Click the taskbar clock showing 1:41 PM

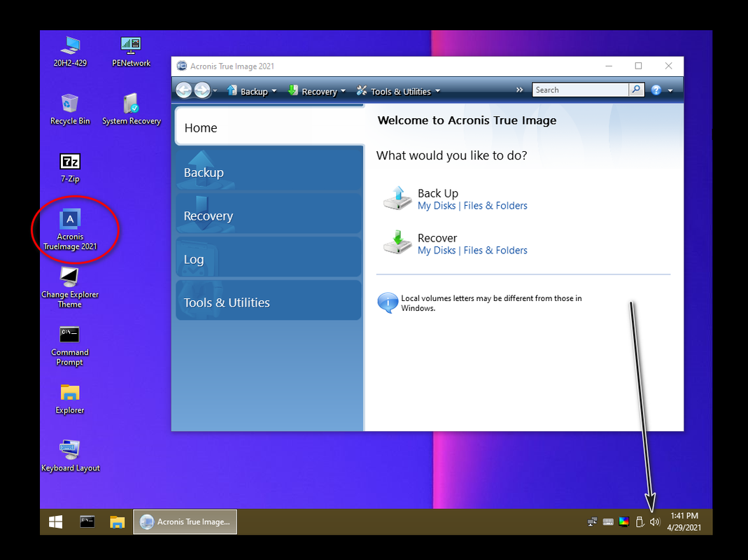pos(684,521)
